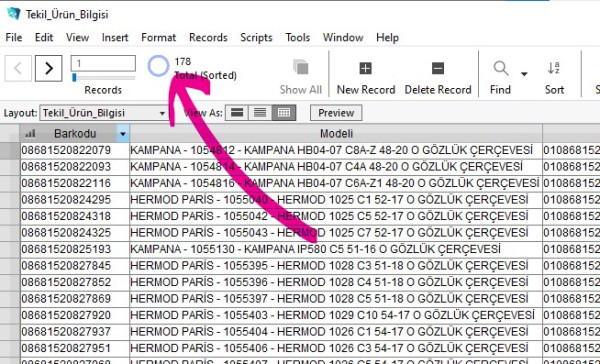Click the FileMaker app icon in title bar
Viewport: 600px width, 364px height.
pyautogui.click(x=13, y=13)
